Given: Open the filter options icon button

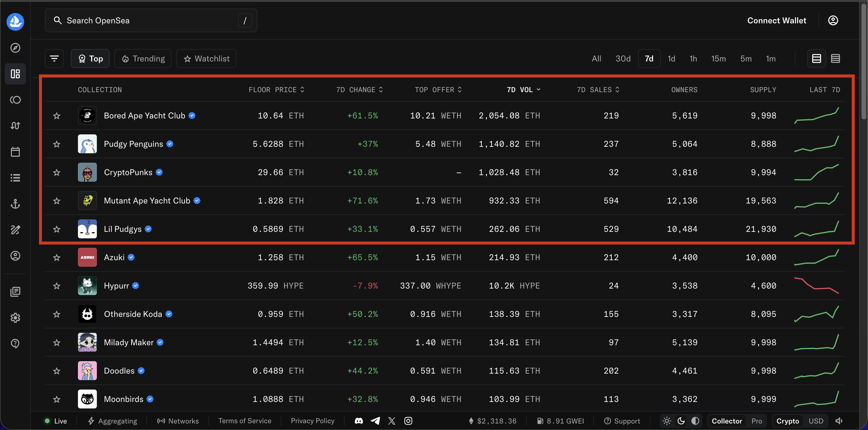Looking at the screenshot, I should (54, 59).
